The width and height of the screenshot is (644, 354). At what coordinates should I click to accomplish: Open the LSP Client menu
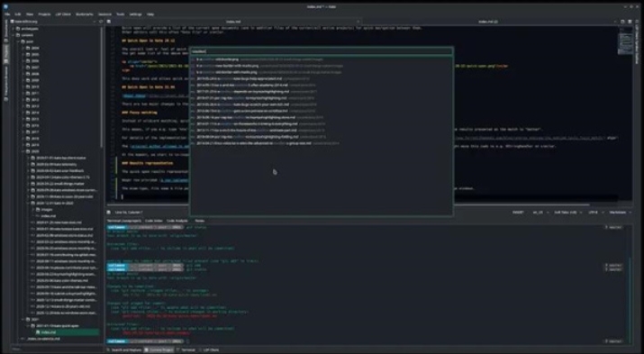tap(63, 14)
